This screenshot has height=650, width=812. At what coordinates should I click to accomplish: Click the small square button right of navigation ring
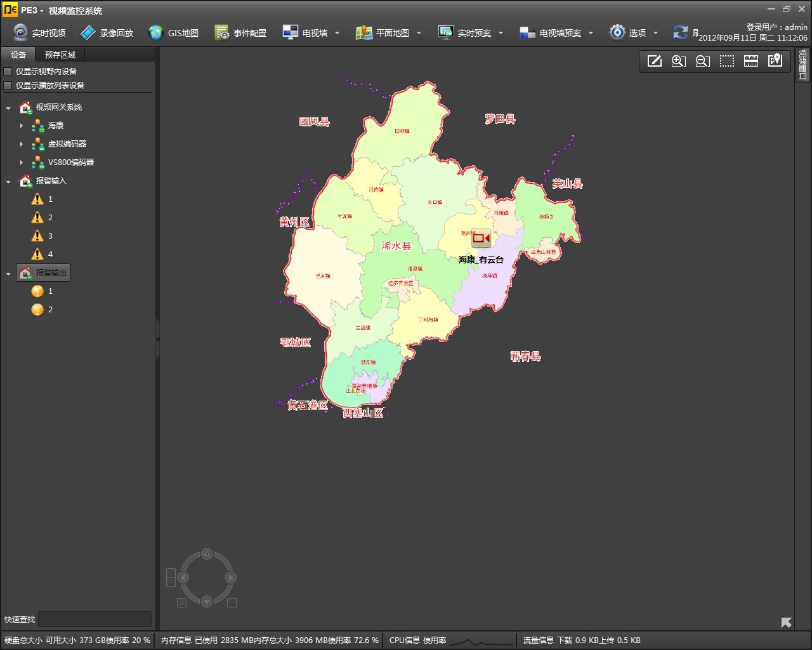pos(232,602)
